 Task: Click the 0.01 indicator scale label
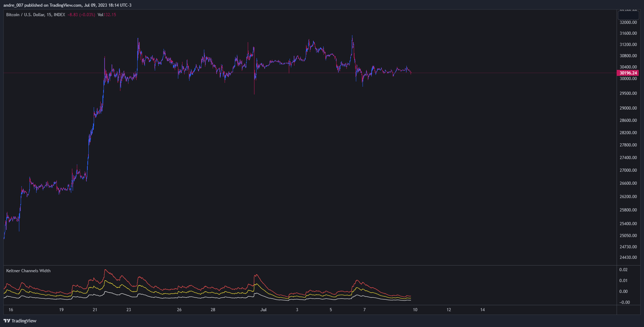623,281
